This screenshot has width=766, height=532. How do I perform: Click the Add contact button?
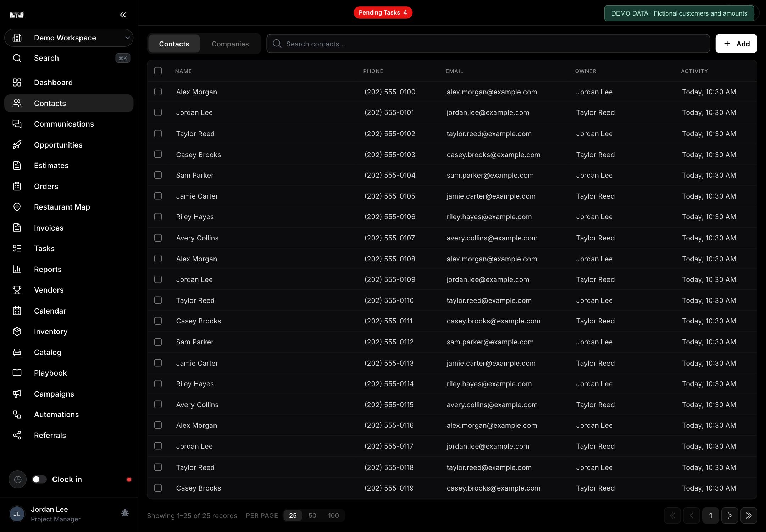tap(736, 44)
